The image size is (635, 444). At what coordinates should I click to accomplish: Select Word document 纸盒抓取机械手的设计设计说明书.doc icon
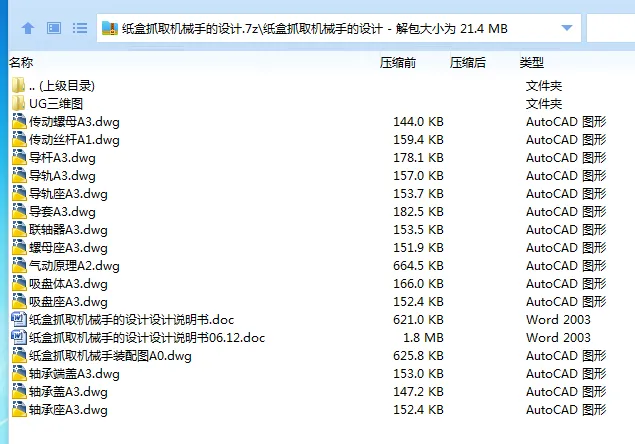pyautogui.click(x=18, y=320)
